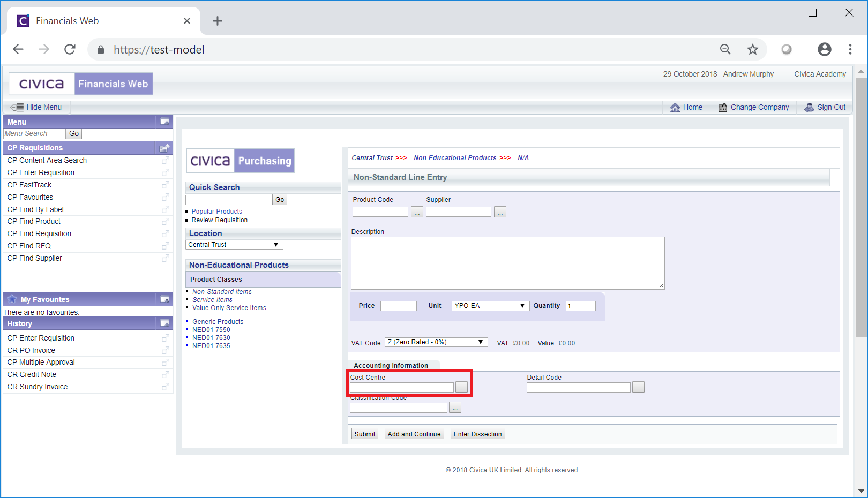Open CP Multiple Approval new window icon
868x498 pixels.
point(165,362)
